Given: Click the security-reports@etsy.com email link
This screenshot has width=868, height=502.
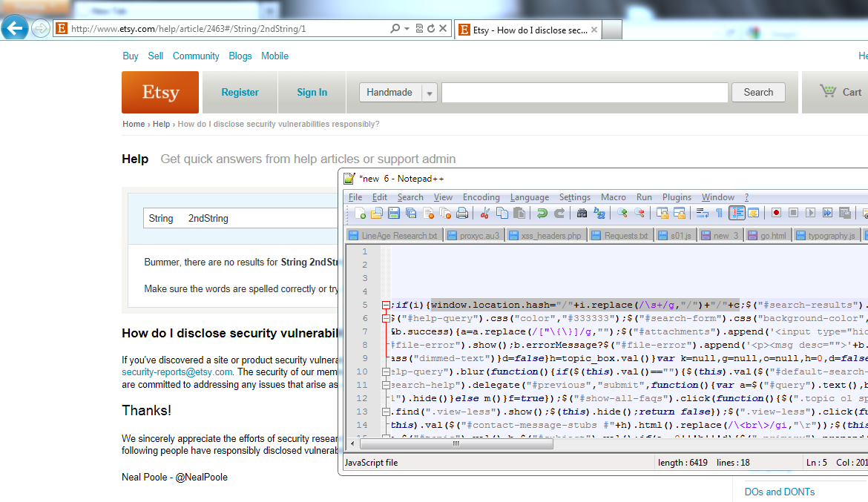Looking at the screenshot, I should click(177, 372).
